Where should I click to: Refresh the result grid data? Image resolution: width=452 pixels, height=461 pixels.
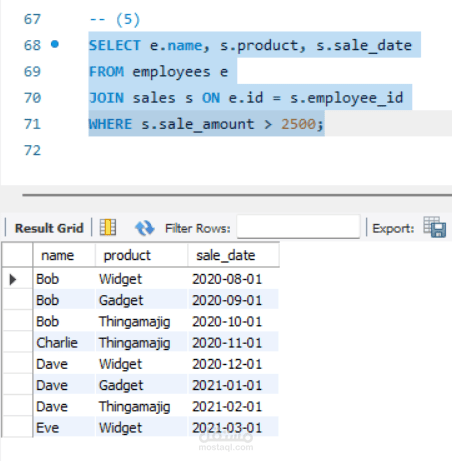(144, 228)
